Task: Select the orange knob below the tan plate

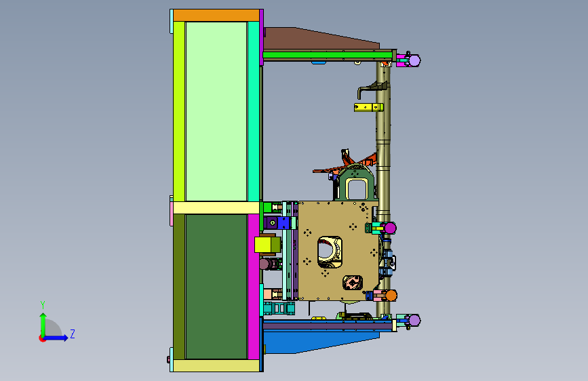Action: click(x=391, y=296)
